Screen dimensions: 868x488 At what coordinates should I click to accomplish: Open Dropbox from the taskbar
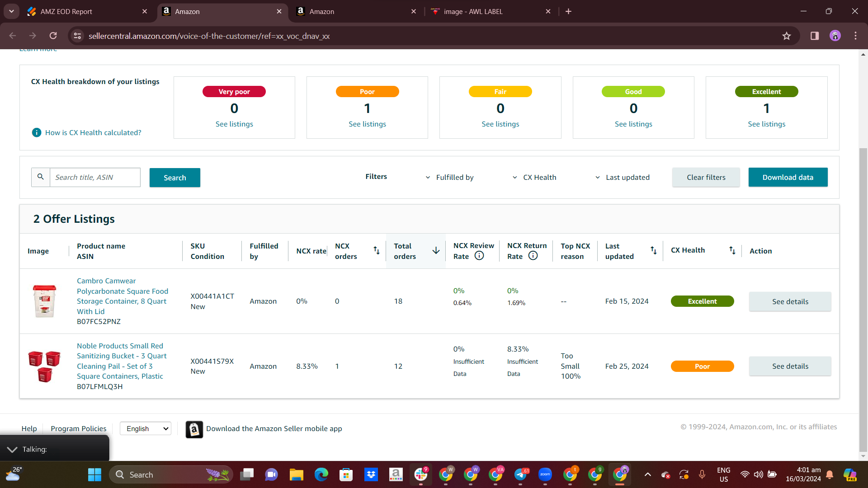(x=371, y=474)
